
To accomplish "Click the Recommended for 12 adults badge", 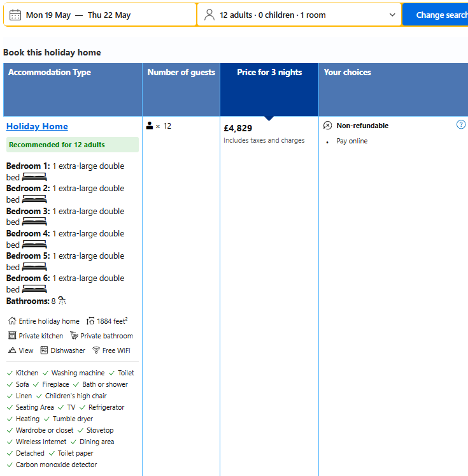I will point(57,145).
